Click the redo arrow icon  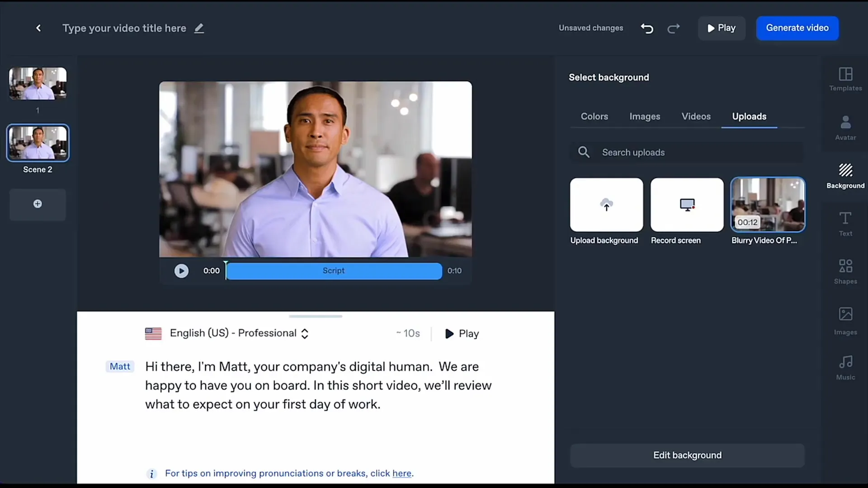point(673,28)
